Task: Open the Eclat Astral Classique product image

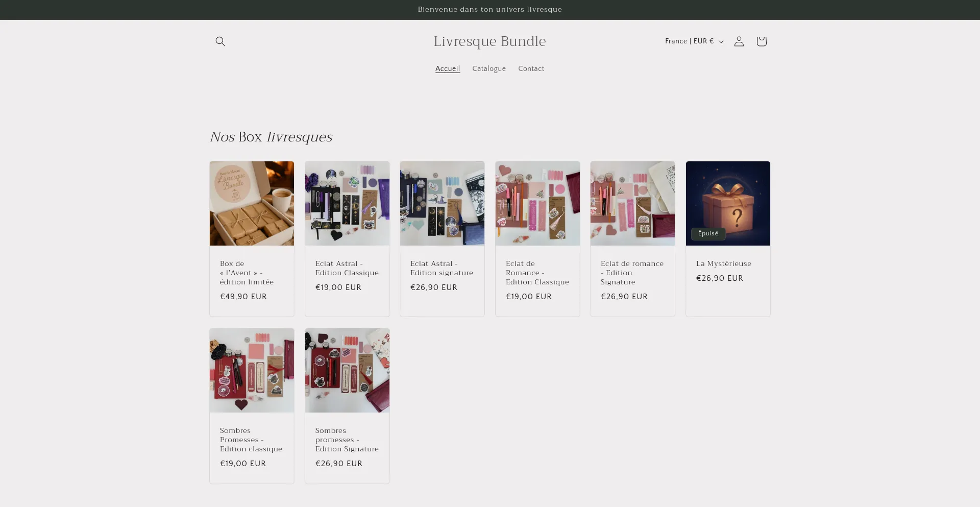Action: [347, 203]
